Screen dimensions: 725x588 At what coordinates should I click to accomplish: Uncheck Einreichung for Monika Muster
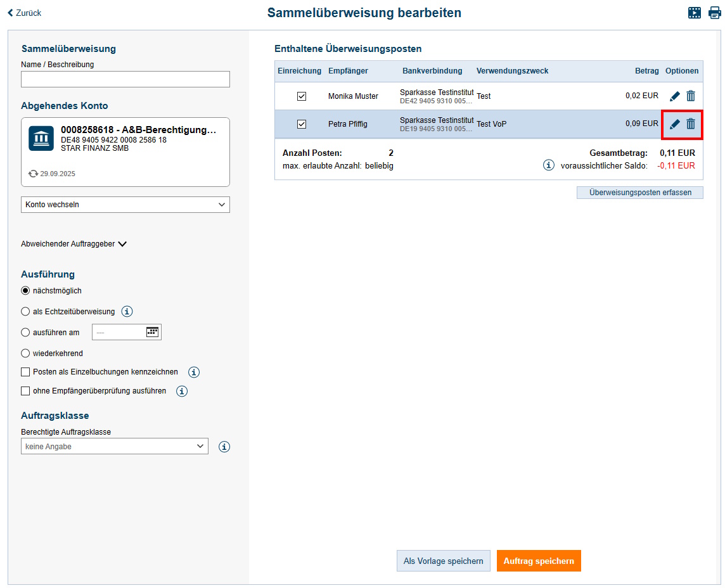[302, 96]
